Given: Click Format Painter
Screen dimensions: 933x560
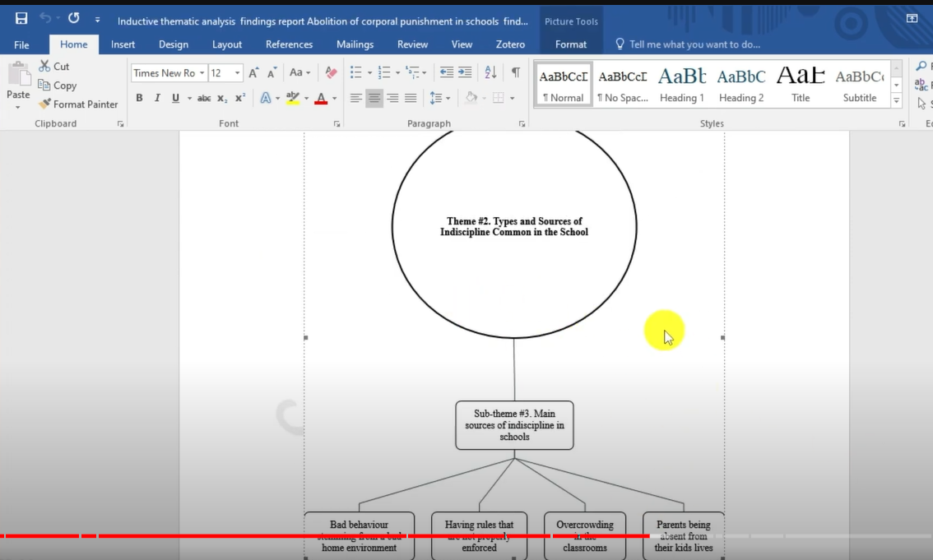Looking at the screenshot, I should pyautogui.click(x=78, y=104).
